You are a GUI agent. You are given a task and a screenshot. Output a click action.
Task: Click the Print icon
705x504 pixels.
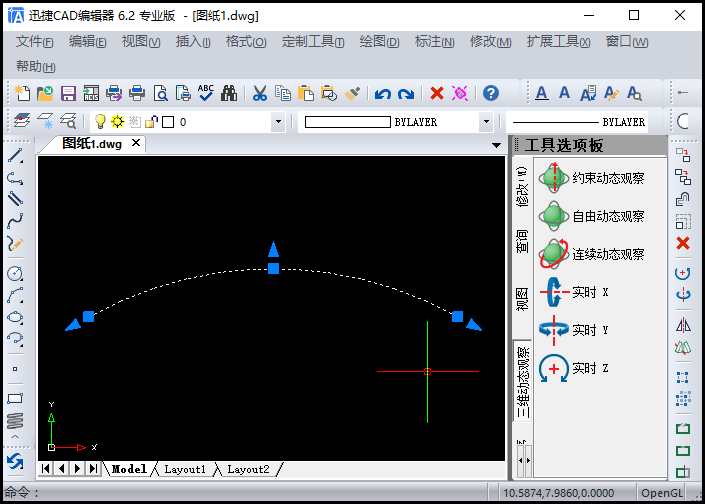coord(137,94)
